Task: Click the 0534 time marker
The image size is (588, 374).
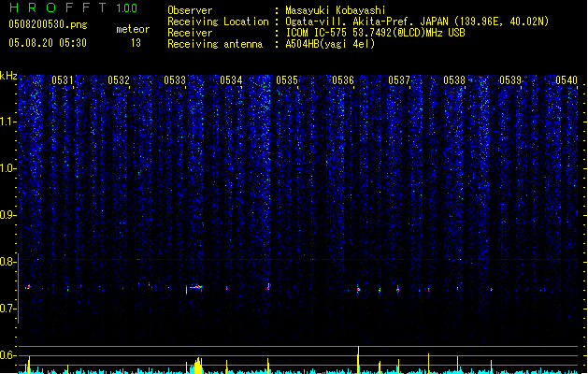Action: click(x=231, y=80)
